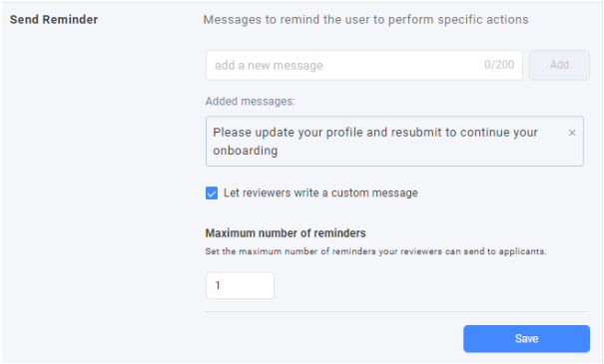Click the divider line above the Save button
Viewport: 604px width, 364px height.
(x=397, y=312)
